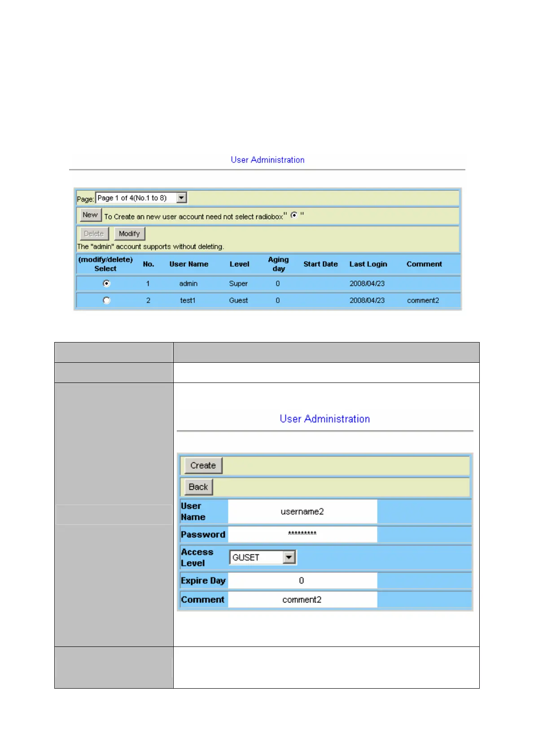Open the Page selection dropdown
534x756 pixels.
141,198
